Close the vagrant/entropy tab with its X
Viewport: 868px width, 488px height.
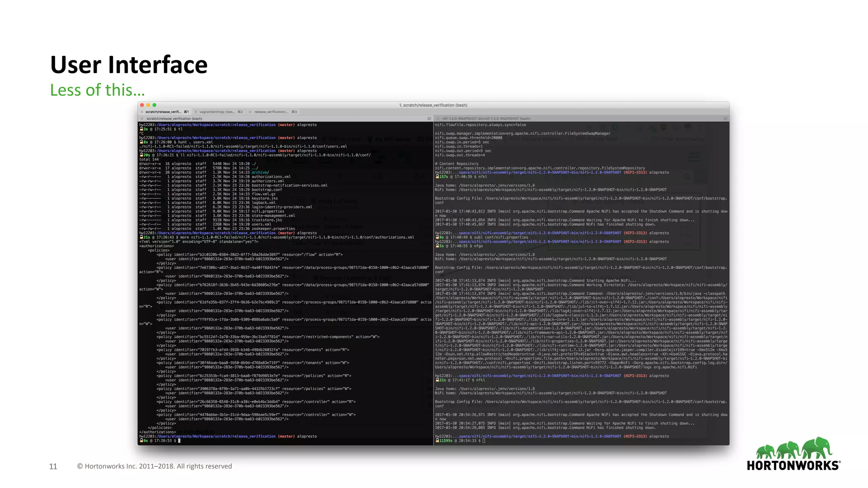coord(196,112)
